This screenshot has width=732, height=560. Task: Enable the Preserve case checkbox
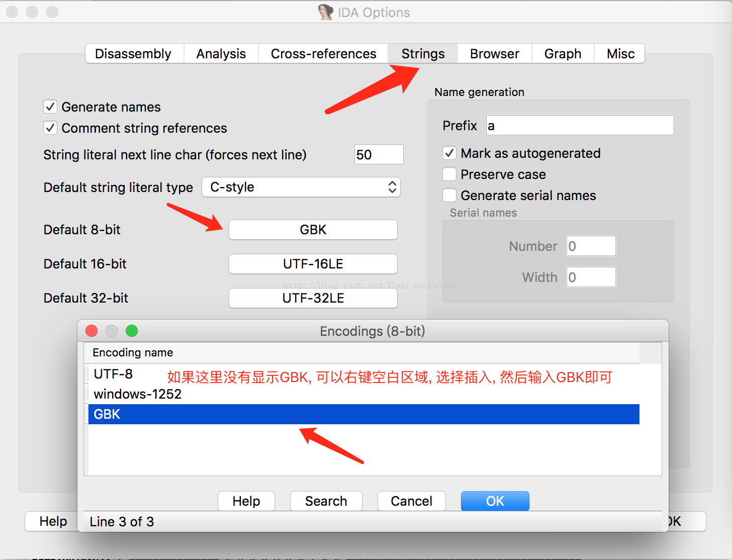tap(449, 174)
